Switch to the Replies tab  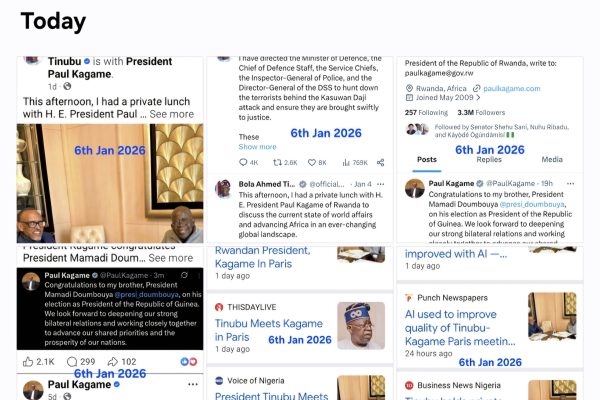tap(489, 160)
